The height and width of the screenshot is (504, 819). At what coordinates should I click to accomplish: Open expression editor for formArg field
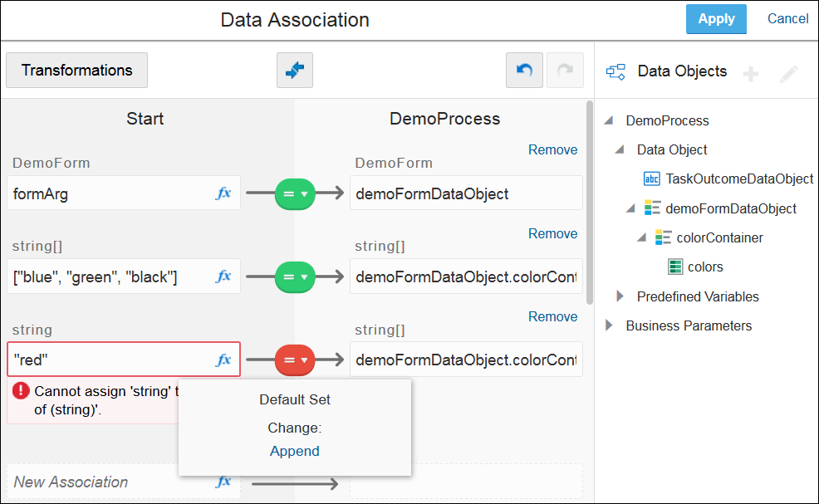click(223, 193)
